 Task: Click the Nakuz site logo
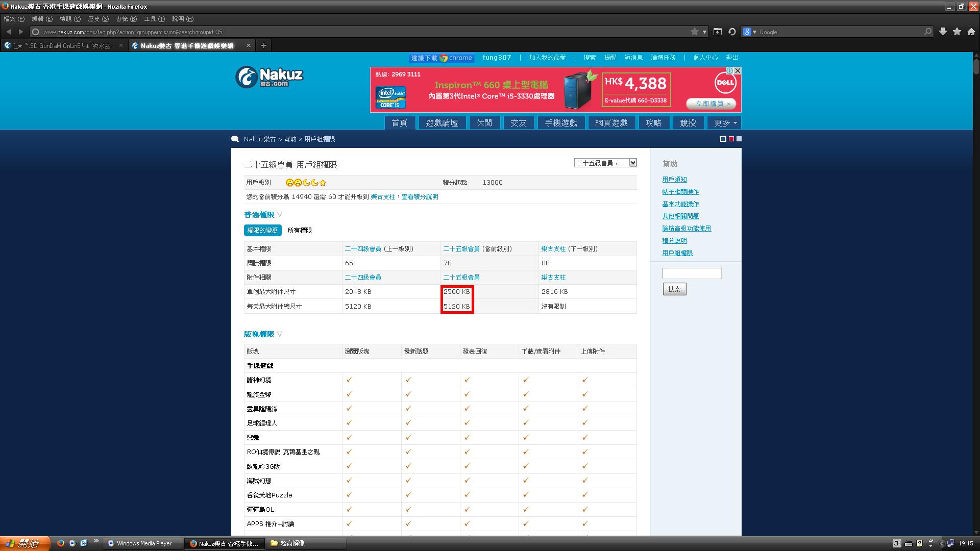tap(269, 77)
